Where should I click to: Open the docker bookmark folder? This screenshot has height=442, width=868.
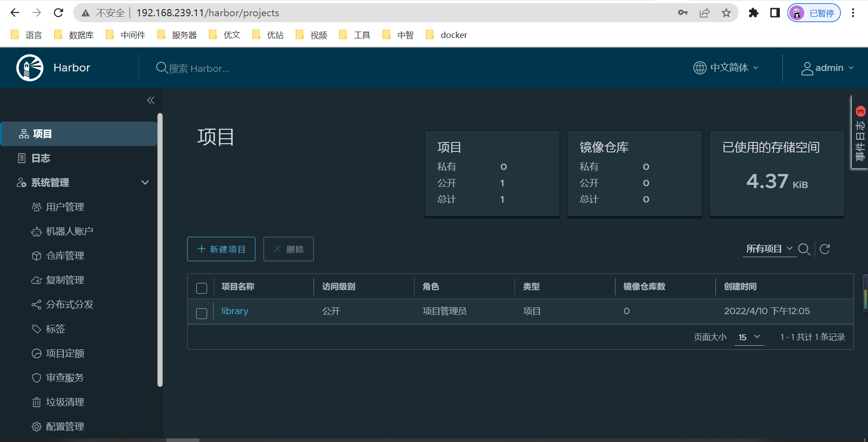[x=447, y=35]
